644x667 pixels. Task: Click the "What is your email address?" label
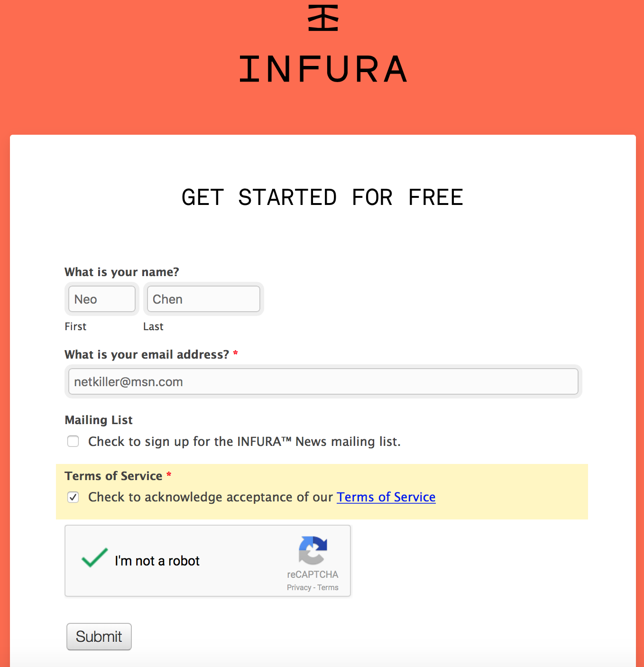click(x=147, y=354)
